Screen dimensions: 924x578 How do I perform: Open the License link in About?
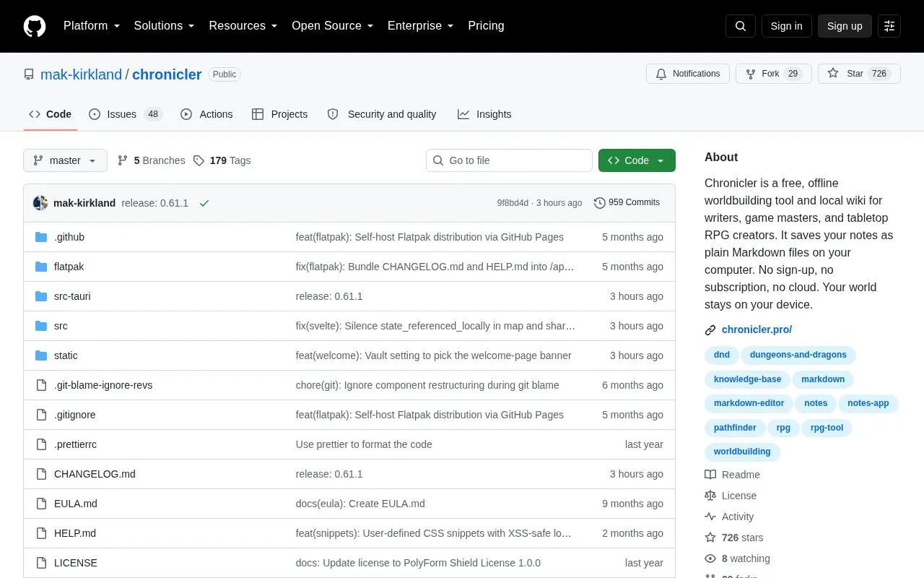point(731,496)
